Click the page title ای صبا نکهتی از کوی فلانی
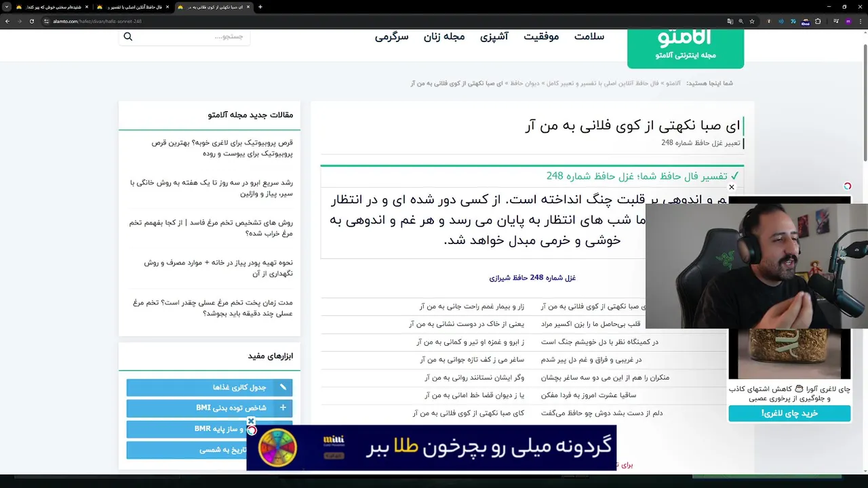This screenshot has width=868, height=488. [632, 125]
